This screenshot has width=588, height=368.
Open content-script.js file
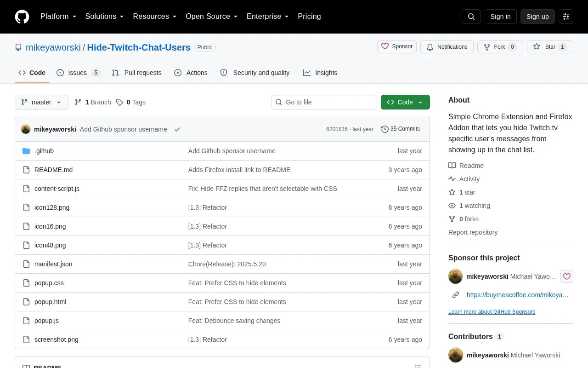click(x=57, y=189)
